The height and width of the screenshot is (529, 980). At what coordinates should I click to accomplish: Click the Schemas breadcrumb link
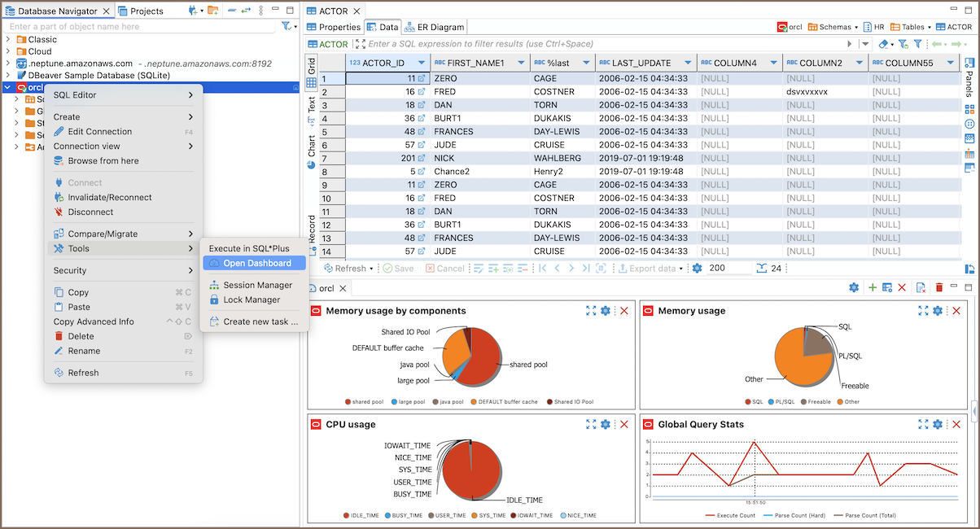(x=829, y=27)
